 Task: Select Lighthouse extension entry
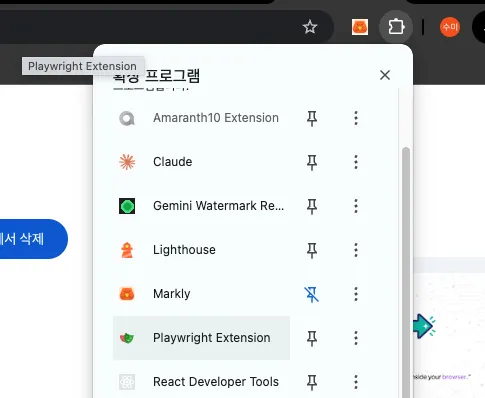pyautogui.click(x=201, y=250)
